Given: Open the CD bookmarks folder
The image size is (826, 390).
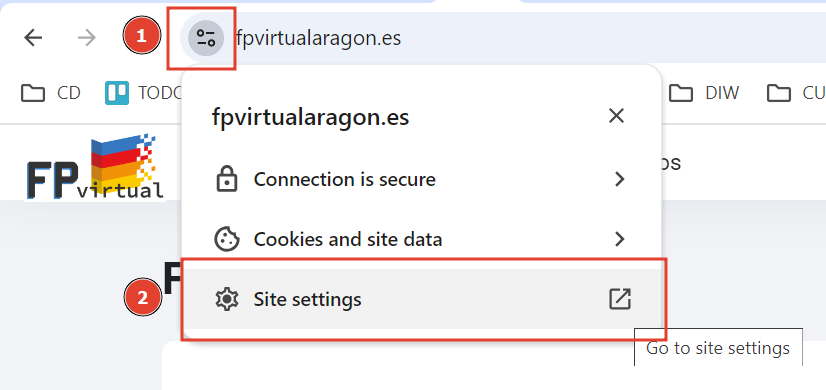Looking at the screenshot, I should (x=51, y=93).
